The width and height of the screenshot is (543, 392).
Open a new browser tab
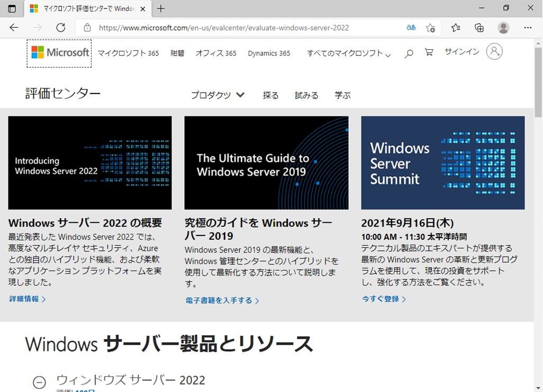point(161,8)
